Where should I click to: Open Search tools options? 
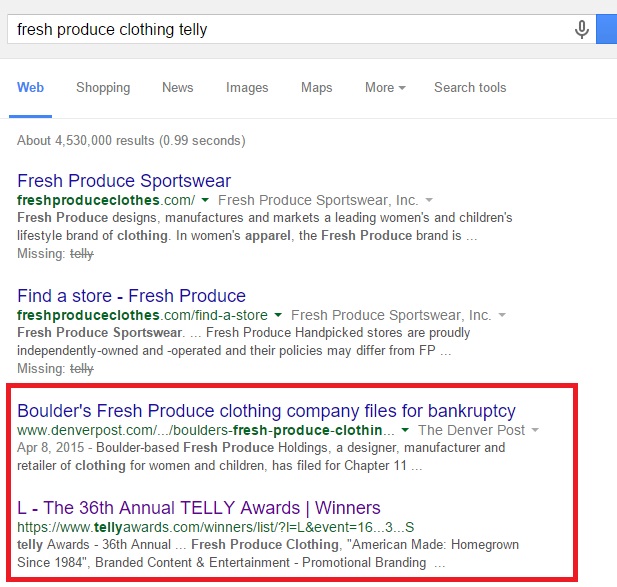(x=470, y=87)
